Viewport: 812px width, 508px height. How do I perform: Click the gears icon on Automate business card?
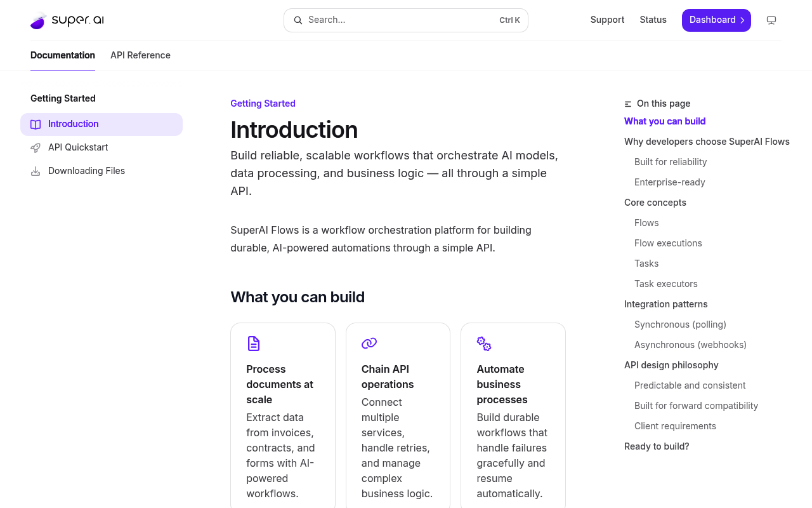pos(484,344)
